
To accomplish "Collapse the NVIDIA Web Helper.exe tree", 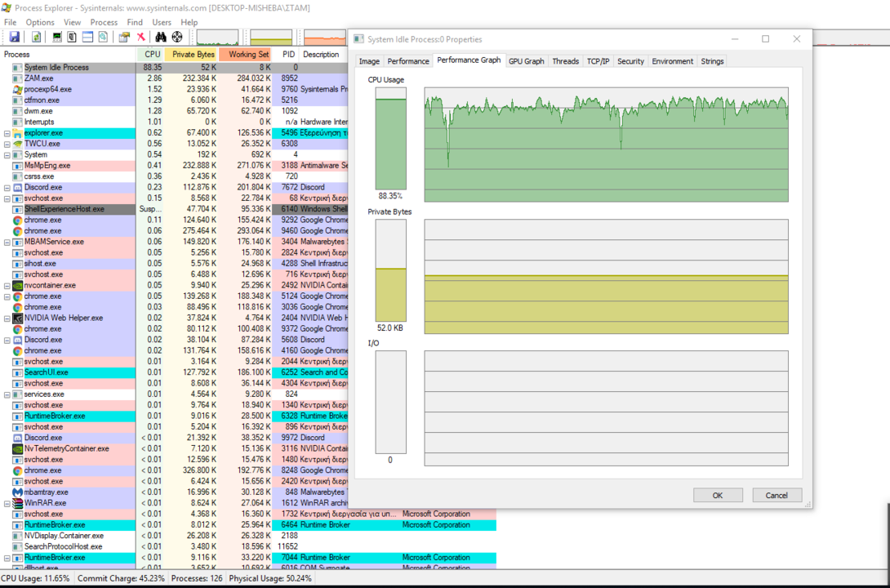I will click(7, 318).
